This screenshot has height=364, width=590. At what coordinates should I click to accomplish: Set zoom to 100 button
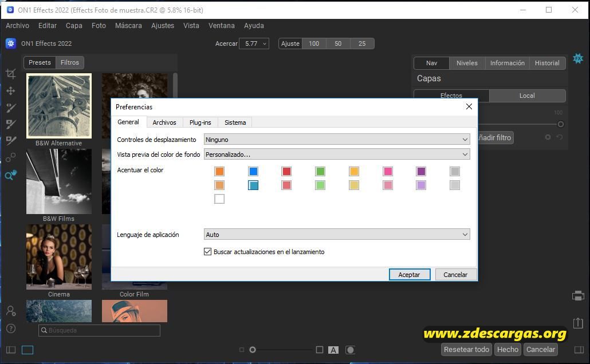pos(314,43)
